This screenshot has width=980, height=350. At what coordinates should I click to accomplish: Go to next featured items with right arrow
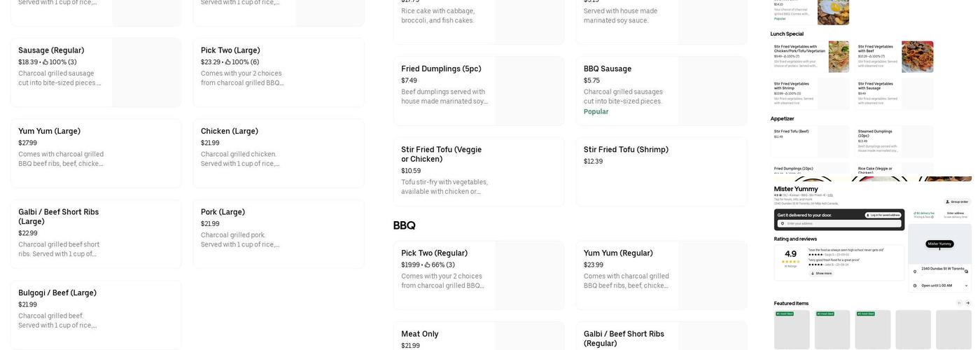coord(968,303)
